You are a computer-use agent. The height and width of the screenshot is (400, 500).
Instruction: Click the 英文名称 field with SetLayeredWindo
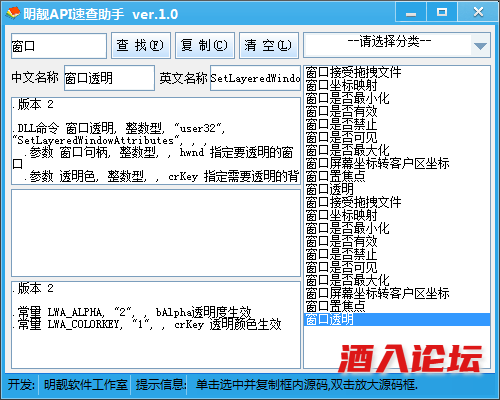click(255, 78)
